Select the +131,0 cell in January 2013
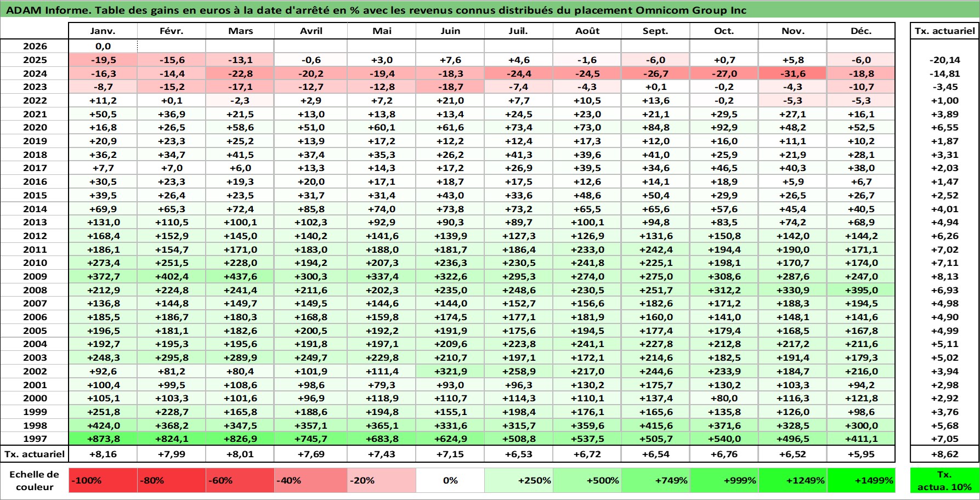 pyautogui.click(x=103, y=222)
